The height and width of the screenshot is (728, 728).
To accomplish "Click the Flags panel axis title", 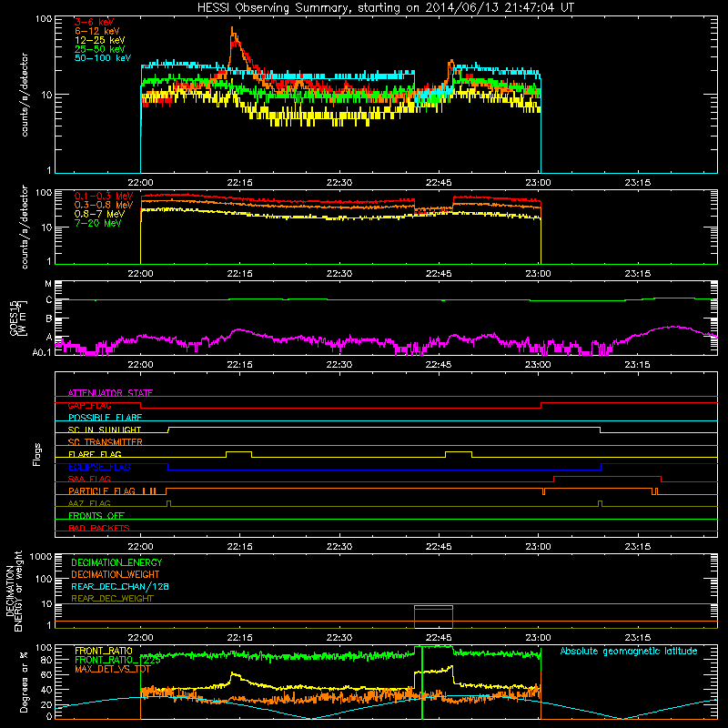I will click(x=37, y=454).
